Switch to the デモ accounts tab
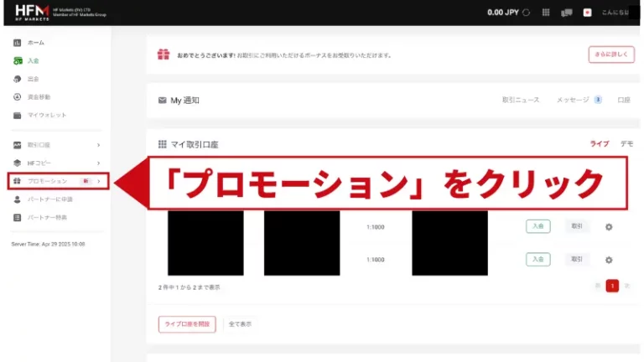Screen dimensions: 644x362 [626, 143]
